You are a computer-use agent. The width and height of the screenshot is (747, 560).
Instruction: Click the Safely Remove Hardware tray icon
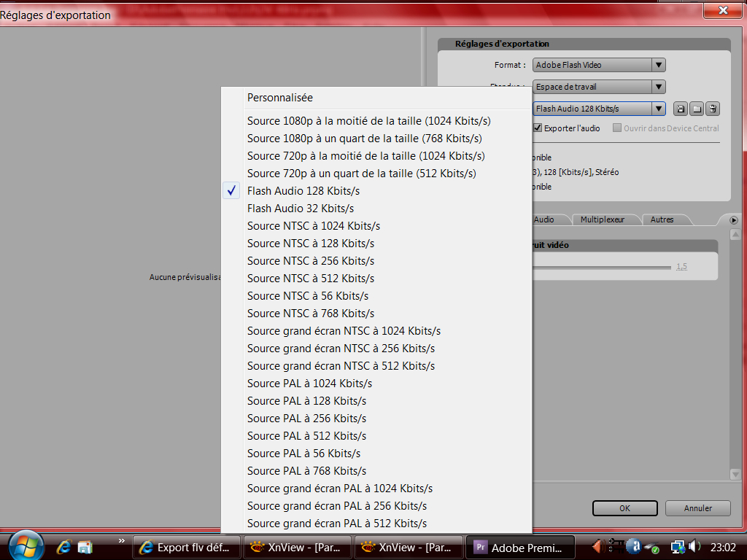653,548
